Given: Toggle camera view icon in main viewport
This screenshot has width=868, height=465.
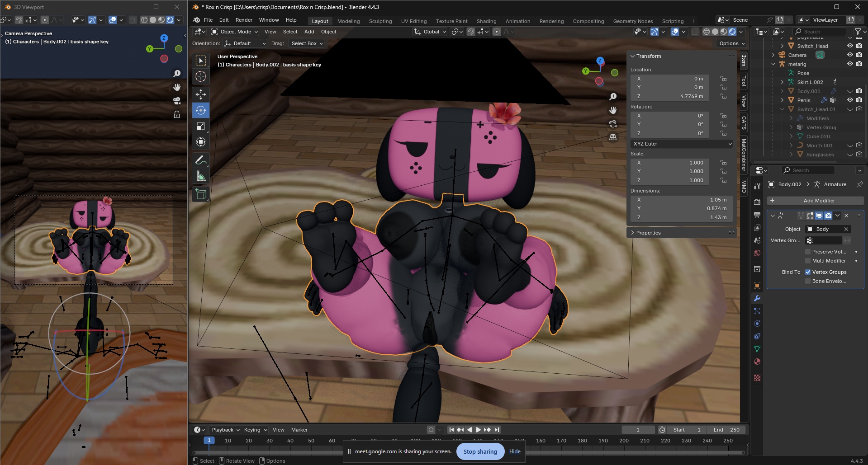Looking at the screenshot, I should [613, 124].
